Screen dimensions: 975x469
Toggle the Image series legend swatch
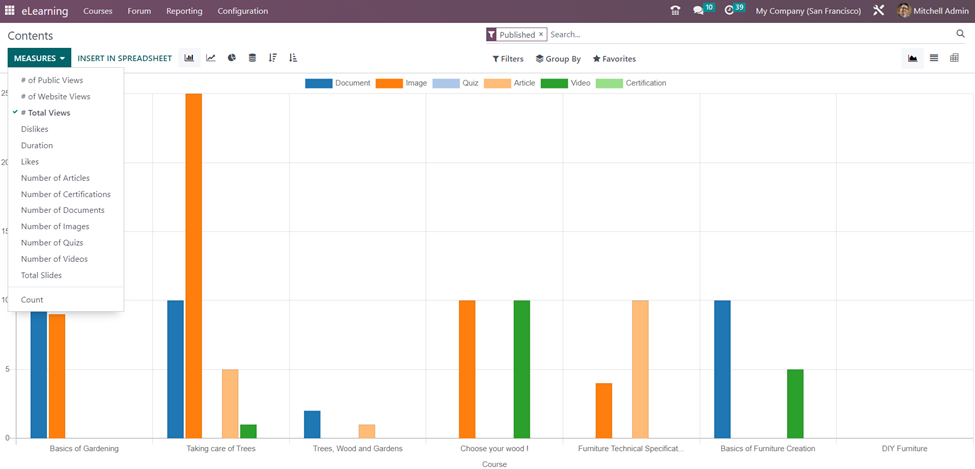point(388,83)
